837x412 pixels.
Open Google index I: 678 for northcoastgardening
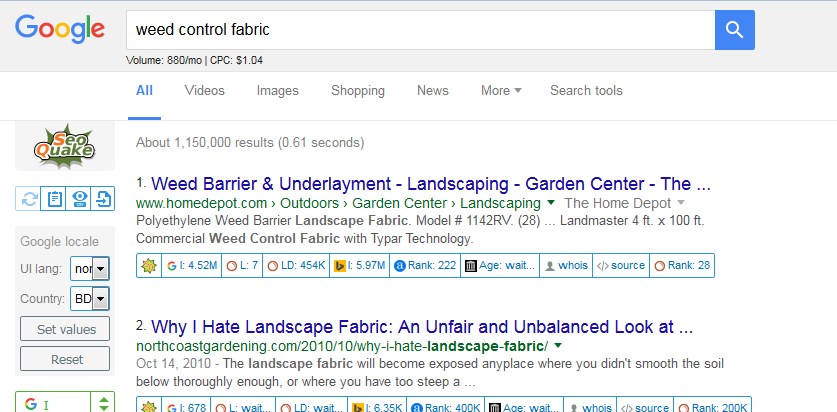pyautogui.click(x=186, y=407)
